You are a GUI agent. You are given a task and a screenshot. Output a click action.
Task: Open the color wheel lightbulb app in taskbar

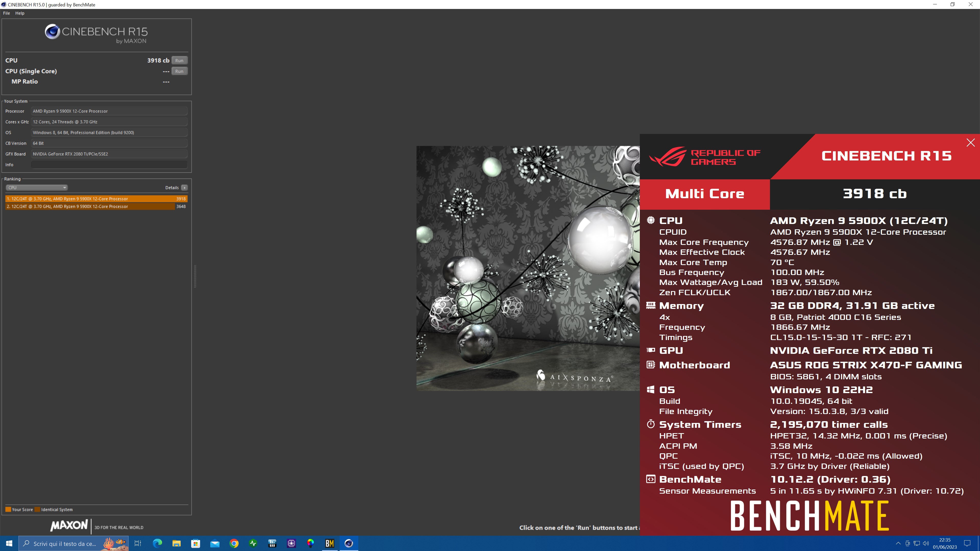point(310,543)
